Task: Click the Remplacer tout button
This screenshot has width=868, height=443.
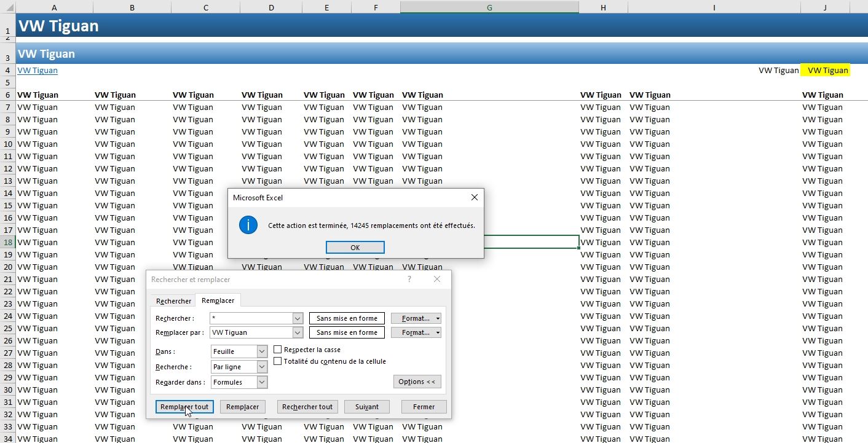Action: [x=184, y=407]
